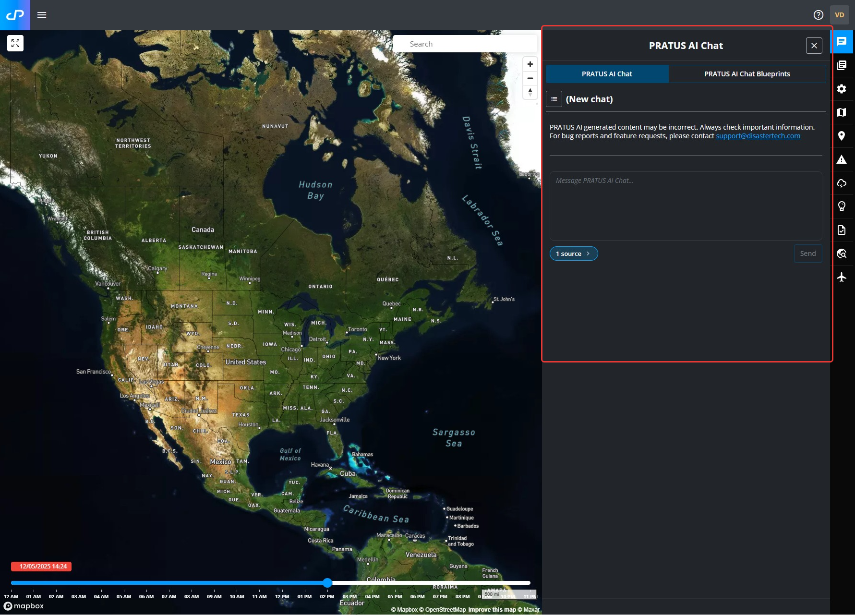Expand the chat history list button
855x616 pixels.
pos(554,99)
